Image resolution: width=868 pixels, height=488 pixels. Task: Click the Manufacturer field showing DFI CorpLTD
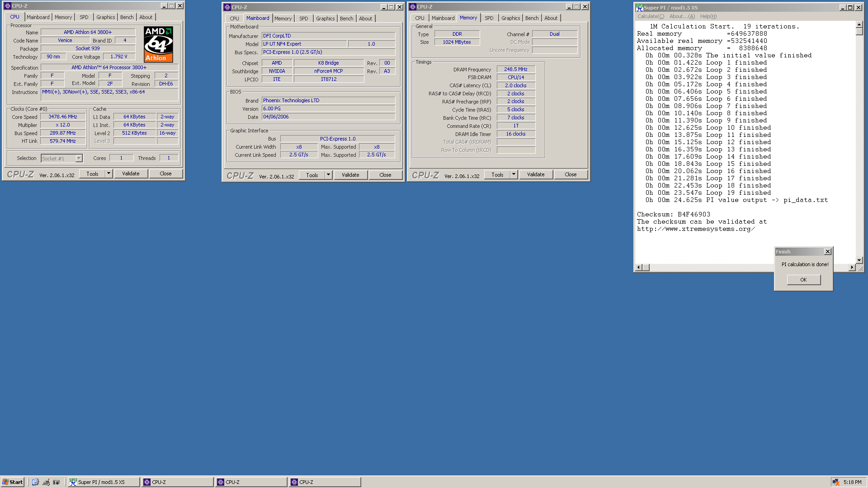(328, 36)
